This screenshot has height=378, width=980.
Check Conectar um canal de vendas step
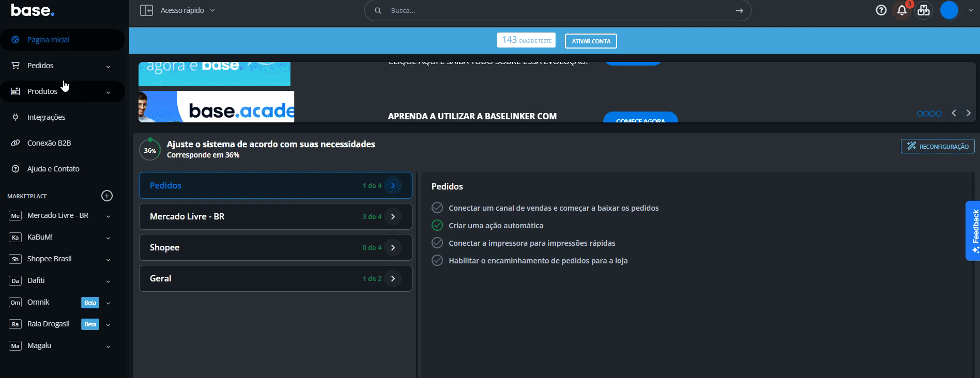pos(437,208)
